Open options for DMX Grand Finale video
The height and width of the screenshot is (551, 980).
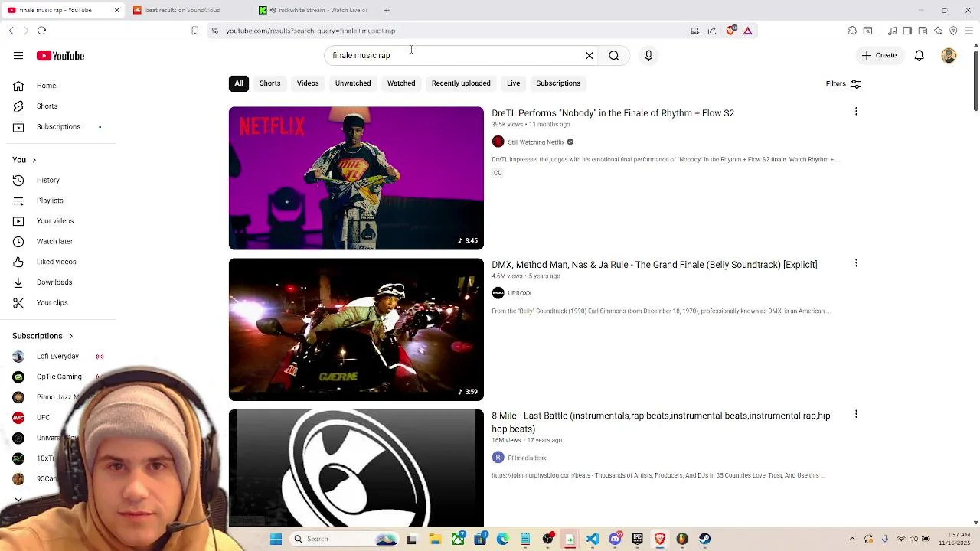856,263
